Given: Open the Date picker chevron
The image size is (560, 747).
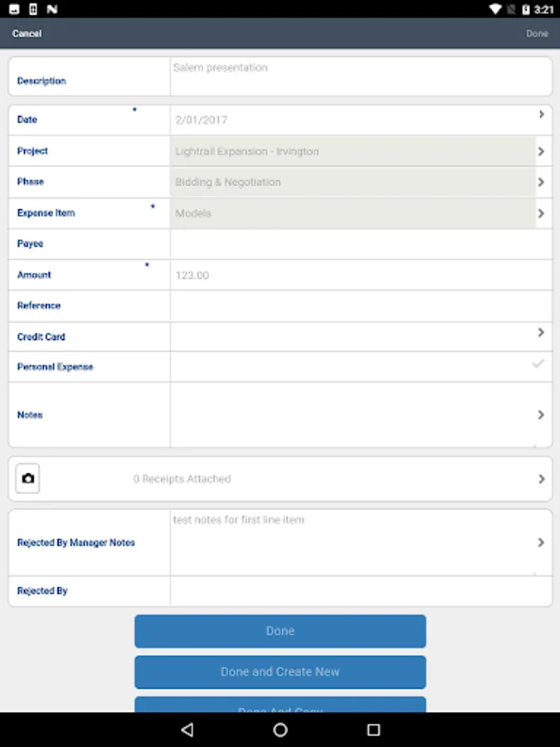Looking at the screenshot, I should [541, 115].
